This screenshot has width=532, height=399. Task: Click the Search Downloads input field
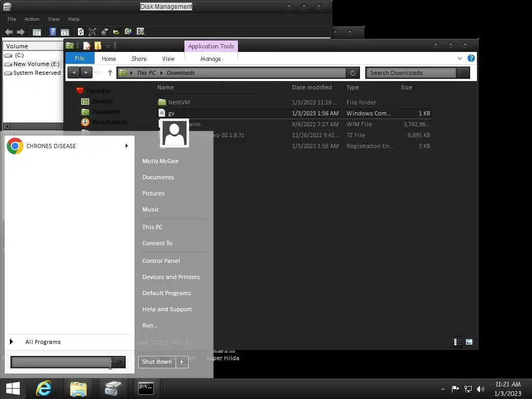[x=411, y=73]
